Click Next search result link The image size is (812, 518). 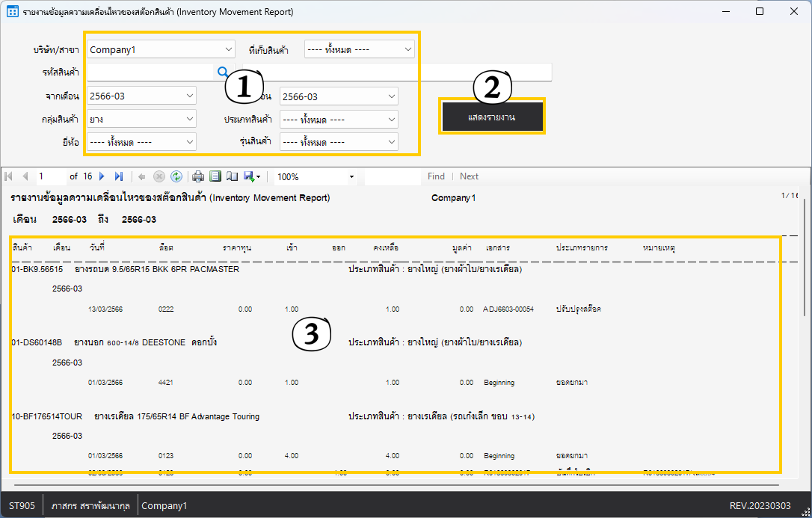tap(469, 176)
